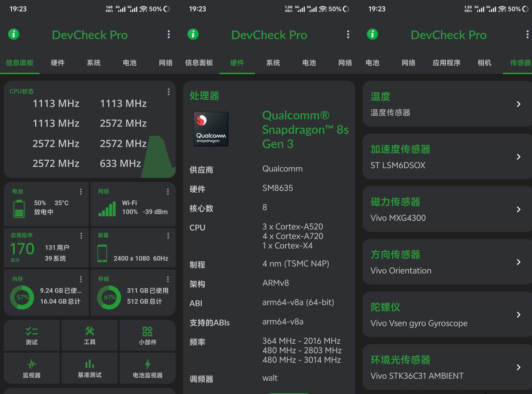Open the CPU状态 (CPU Status) card's three-dot menu
The width and height of the screenshot is (532, 394).
(169, 92)
